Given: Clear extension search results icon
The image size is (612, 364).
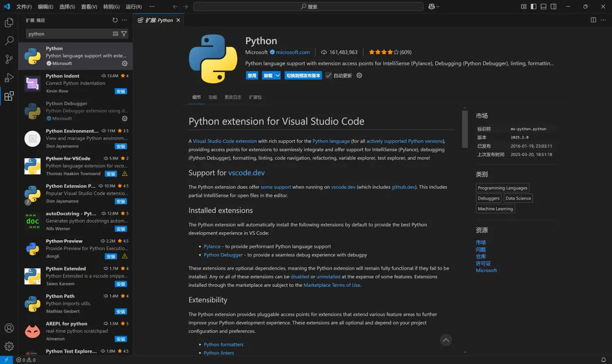Looking at the screenshot, I should pyautogui.click(x=115, y=34).
